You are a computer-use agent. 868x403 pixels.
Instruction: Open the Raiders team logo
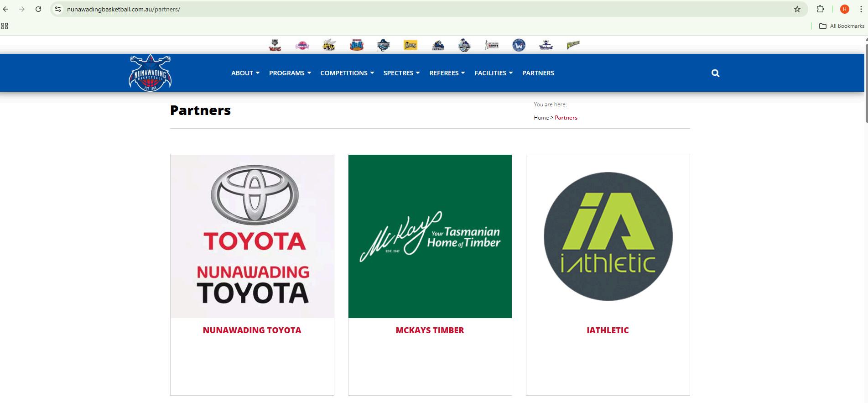546,45
